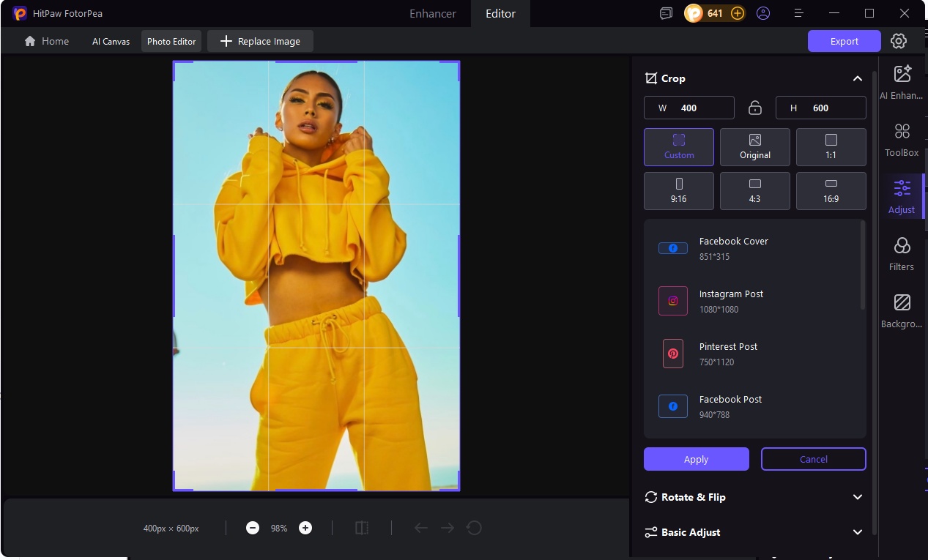Apply the crop
This screenshot has width=928, height=560.
point(696,459)
